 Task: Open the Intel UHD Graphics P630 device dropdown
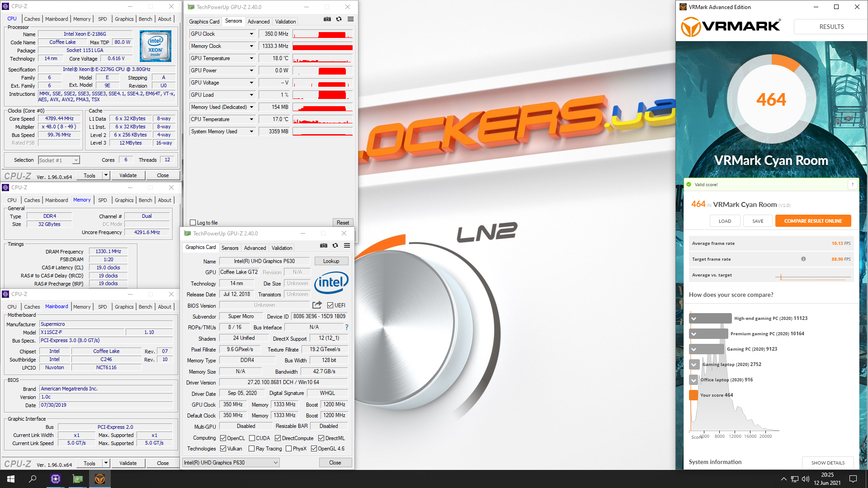click(x=231, y=463)
